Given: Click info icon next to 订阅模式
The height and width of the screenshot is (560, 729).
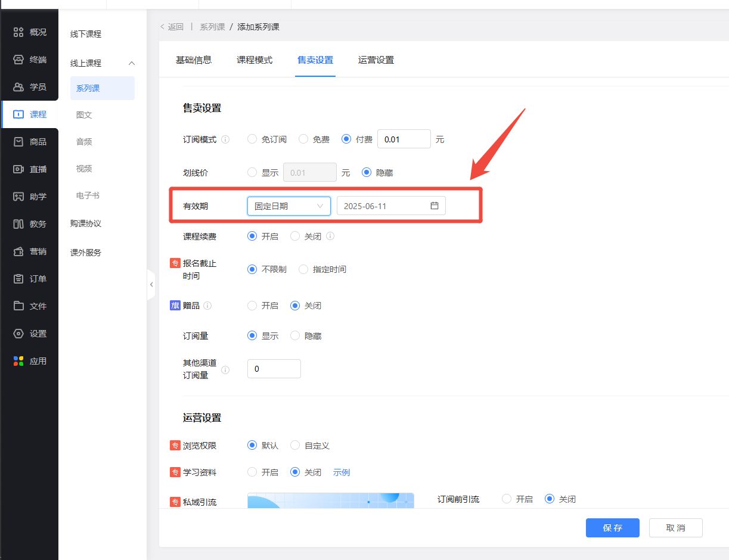Looking at the screenshot, I should coord(225,139).
